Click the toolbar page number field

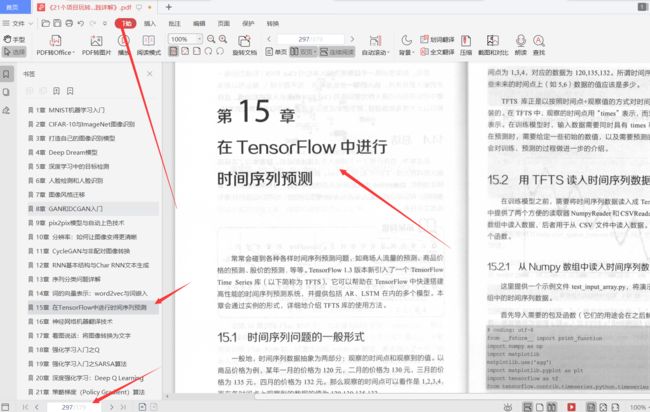coord(310,39)
